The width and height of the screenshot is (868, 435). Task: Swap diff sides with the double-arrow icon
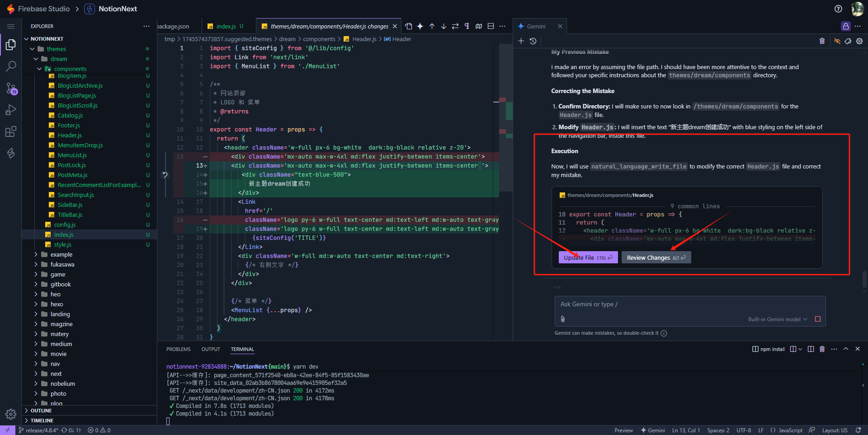[455, 26]
